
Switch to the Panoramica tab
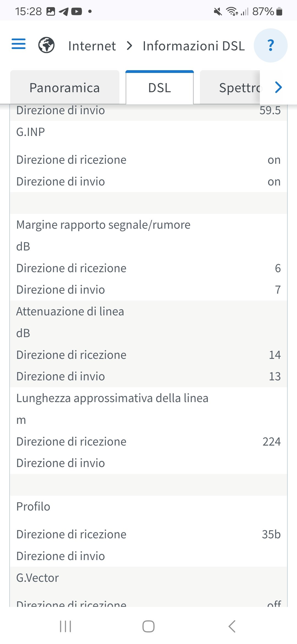(65, 88)
